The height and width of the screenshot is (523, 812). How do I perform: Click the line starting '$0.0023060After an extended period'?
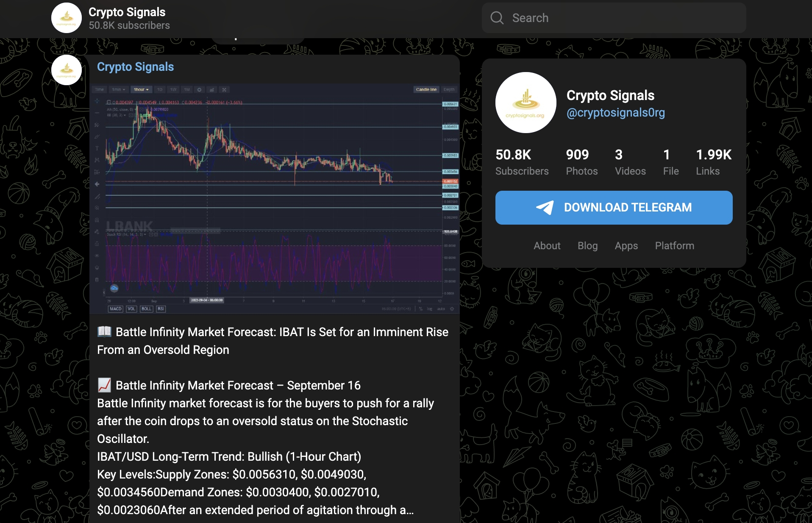[x=255, y=510]
